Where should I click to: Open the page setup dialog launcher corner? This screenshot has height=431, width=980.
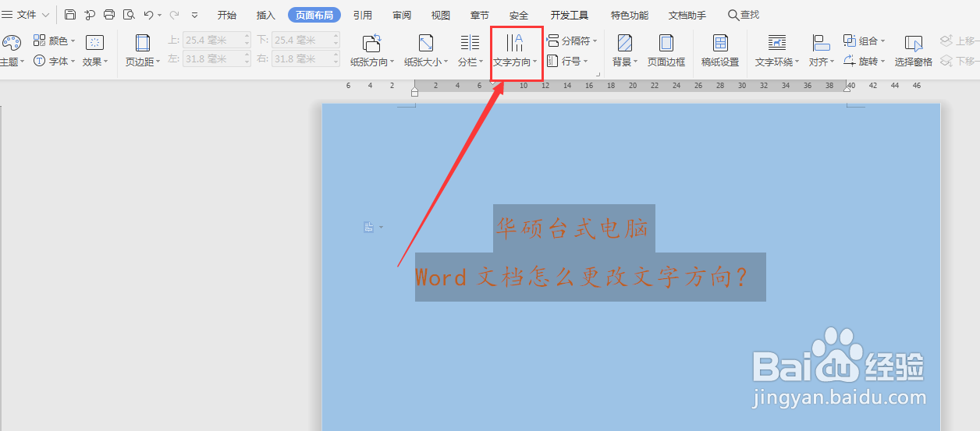(x=598, y=74)
